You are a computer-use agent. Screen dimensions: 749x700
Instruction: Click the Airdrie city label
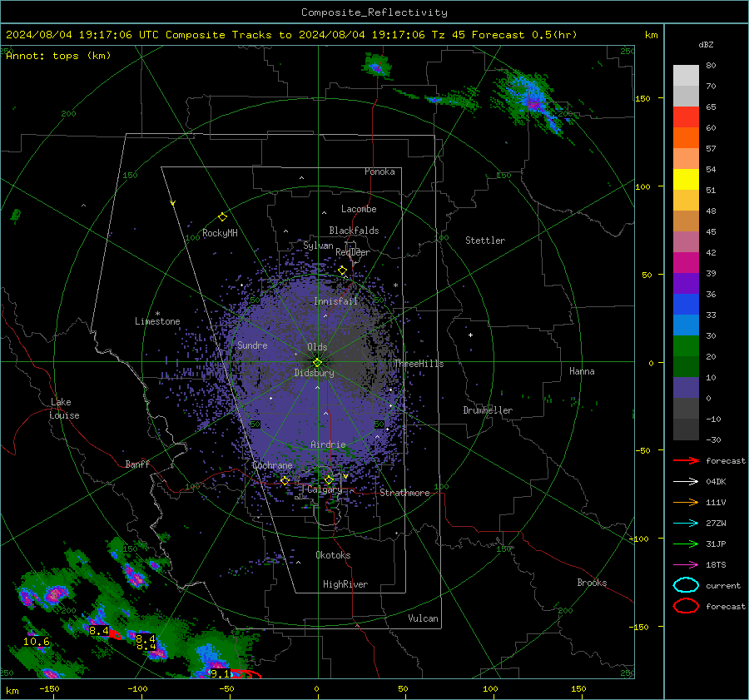click(328, 444)
